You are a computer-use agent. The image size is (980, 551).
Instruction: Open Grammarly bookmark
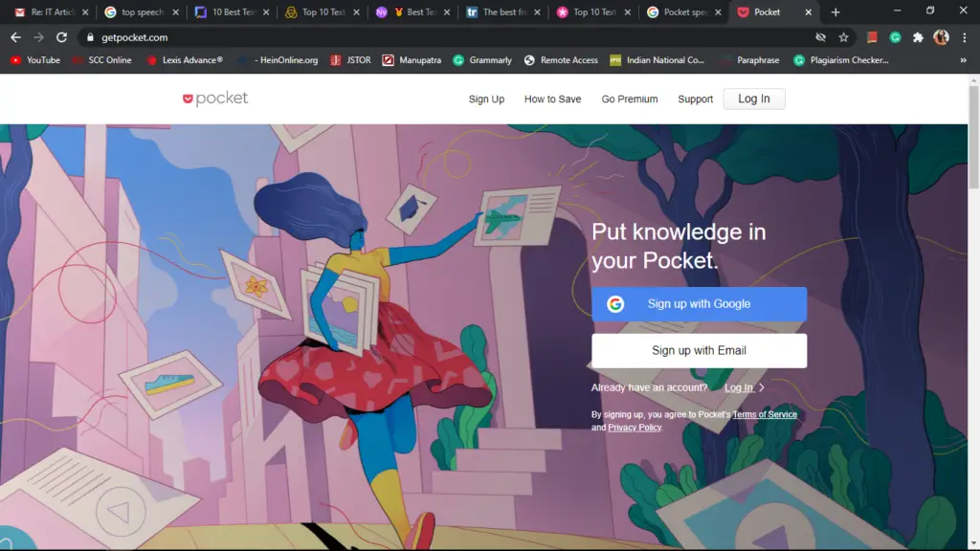(482, 60)
